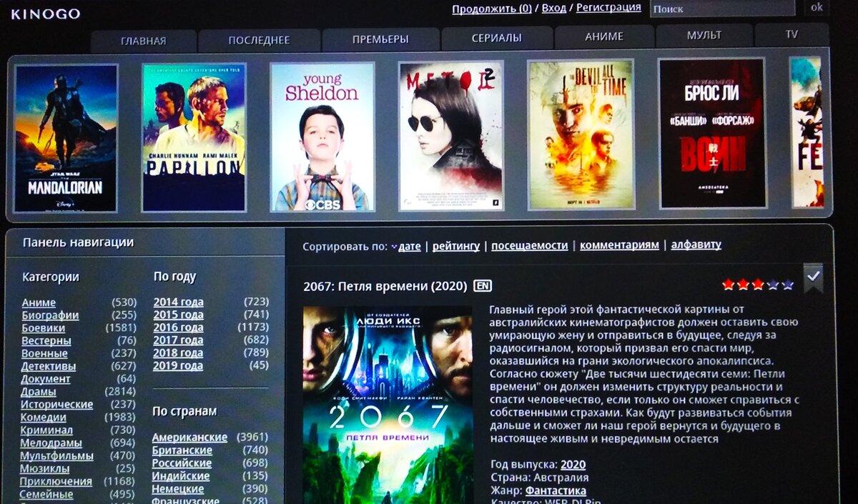
Task: Open the Биографии category
Action: point(50,316)
